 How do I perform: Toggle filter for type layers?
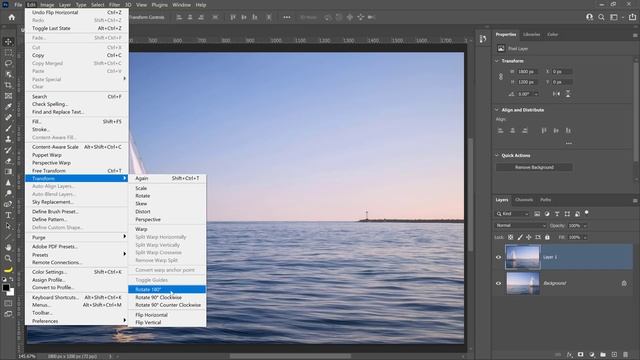[x=557, y=214]
